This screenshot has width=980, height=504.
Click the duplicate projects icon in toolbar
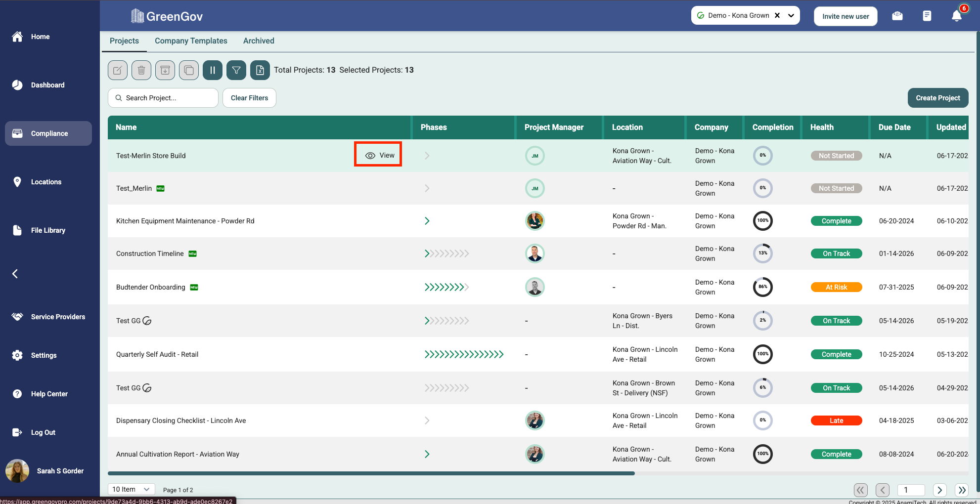pyautogui.click(x=189, y=70)
